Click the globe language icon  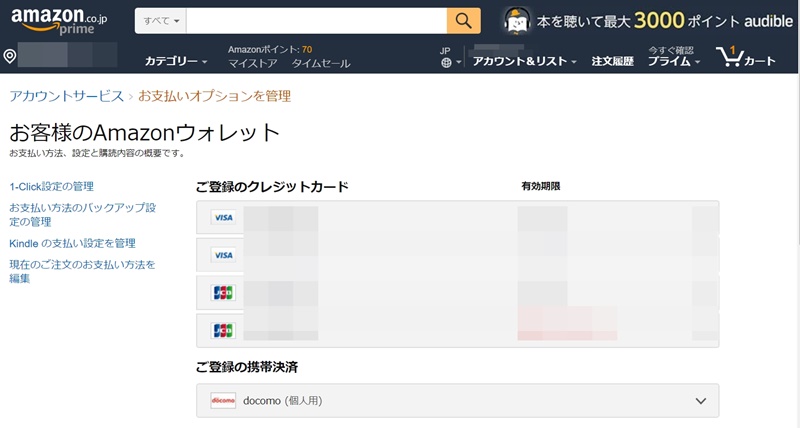pyautogui.click(x=446, y=62)
